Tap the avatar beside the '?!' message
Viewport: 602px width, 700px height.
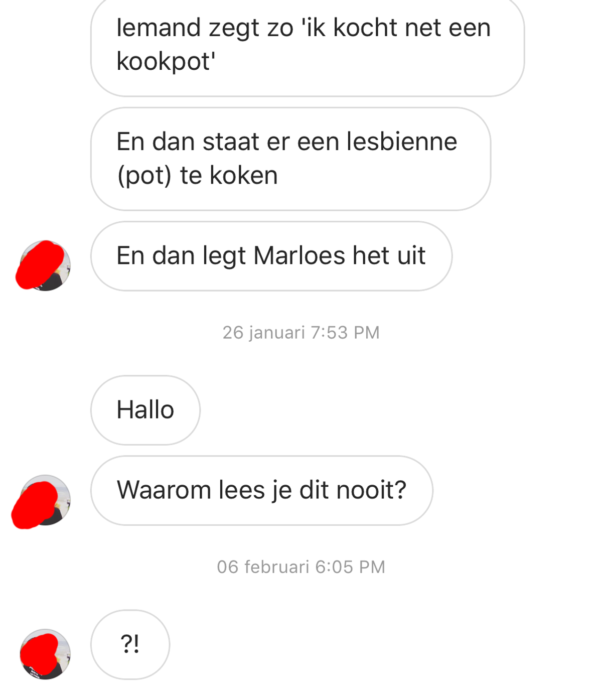[x=45, y=654]
